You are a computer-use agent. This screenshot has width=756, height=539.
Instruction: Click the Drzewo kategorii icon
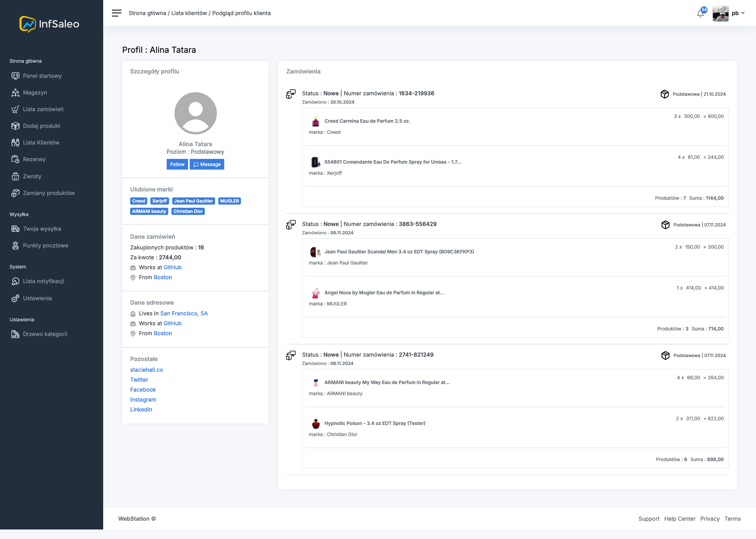pyautogui.click(x=15, y=334)
